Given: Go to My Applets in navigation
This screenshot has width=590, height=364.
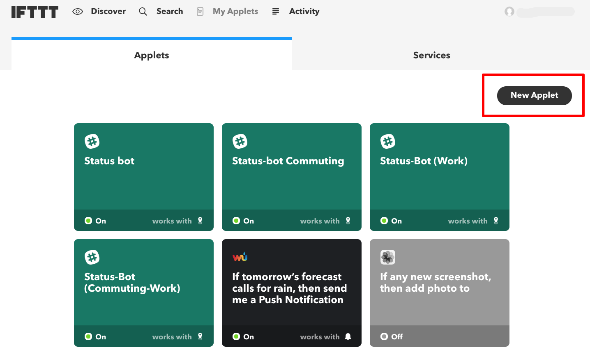Looking at the screenshot, I should click(235, 12).
